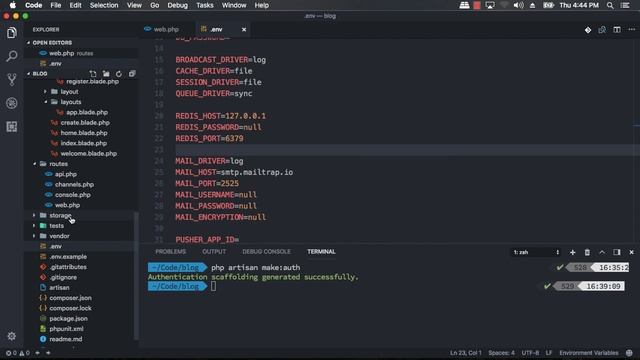
Task: Open the macOS volume control
Action: [518, 5]
